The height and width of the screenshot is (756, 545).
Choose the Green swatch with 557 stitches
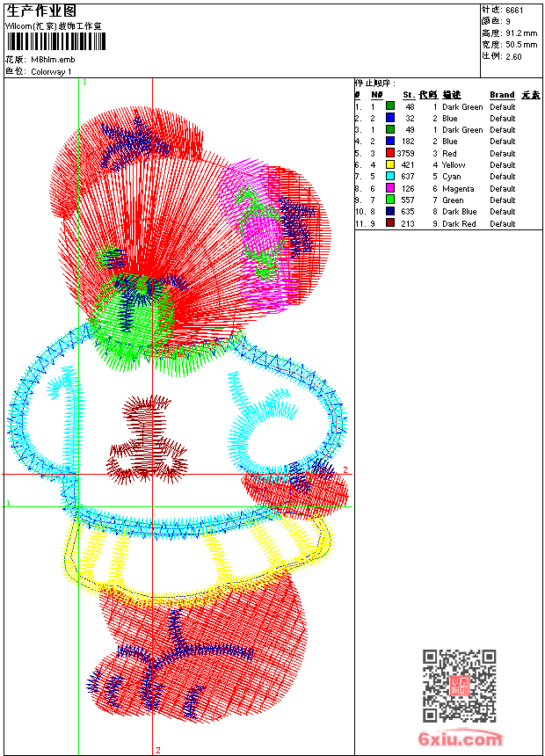[x=390, y=200]
